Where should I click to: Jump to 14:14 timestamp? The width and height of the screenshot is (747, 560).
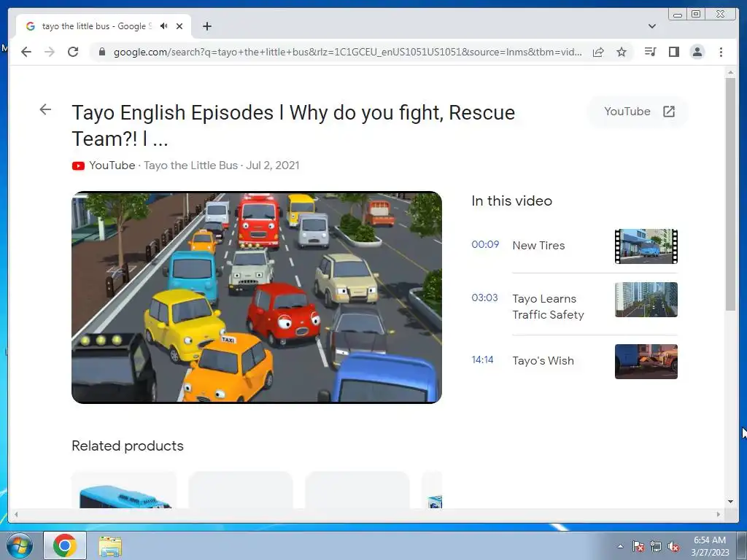[x=482, y=359]
